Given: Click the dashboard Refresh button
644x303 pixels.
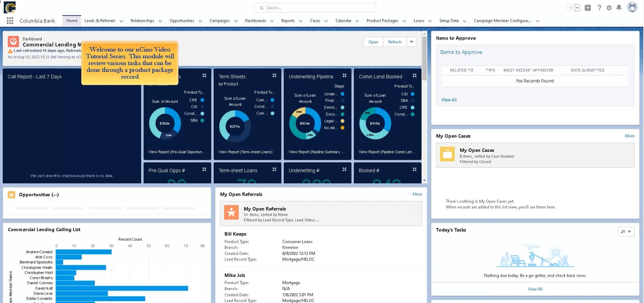Looking at the screenshot, I should (395, 42).
